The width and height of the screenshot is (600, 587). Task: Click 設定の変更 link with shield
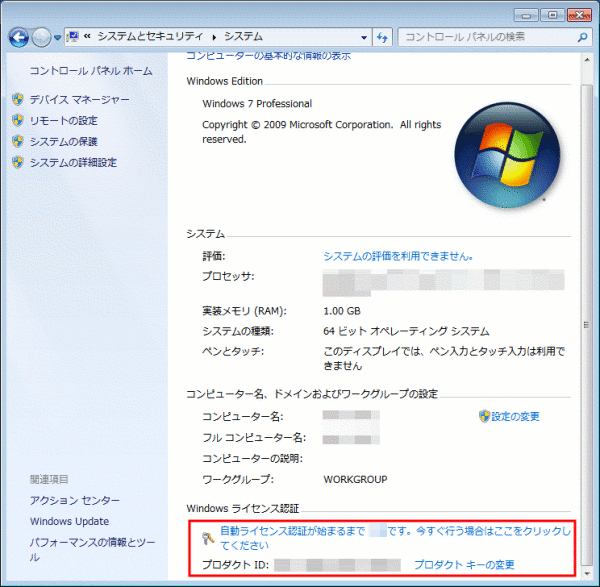click(515, 417)
